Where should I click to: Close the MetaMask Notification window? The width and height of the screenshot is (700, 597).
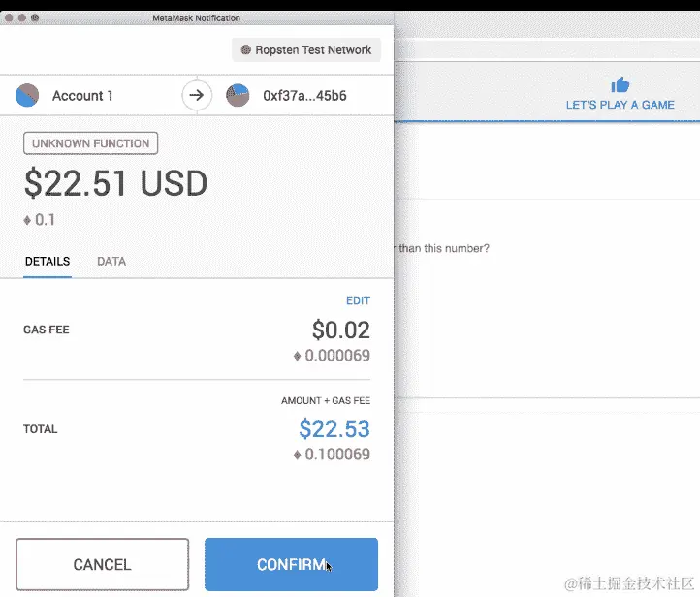click(x=9, y=17)
